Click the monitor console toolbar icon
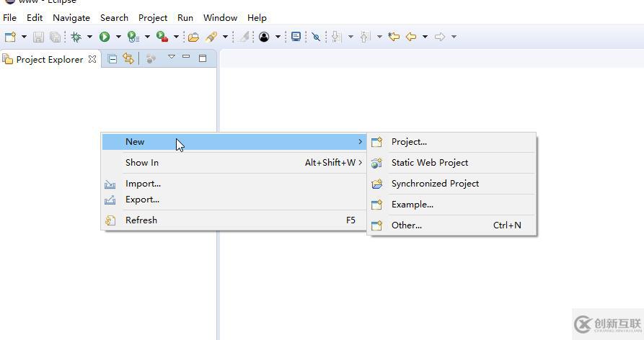The width and height of the screenshot is (644, 340). (x=296, y=37)
